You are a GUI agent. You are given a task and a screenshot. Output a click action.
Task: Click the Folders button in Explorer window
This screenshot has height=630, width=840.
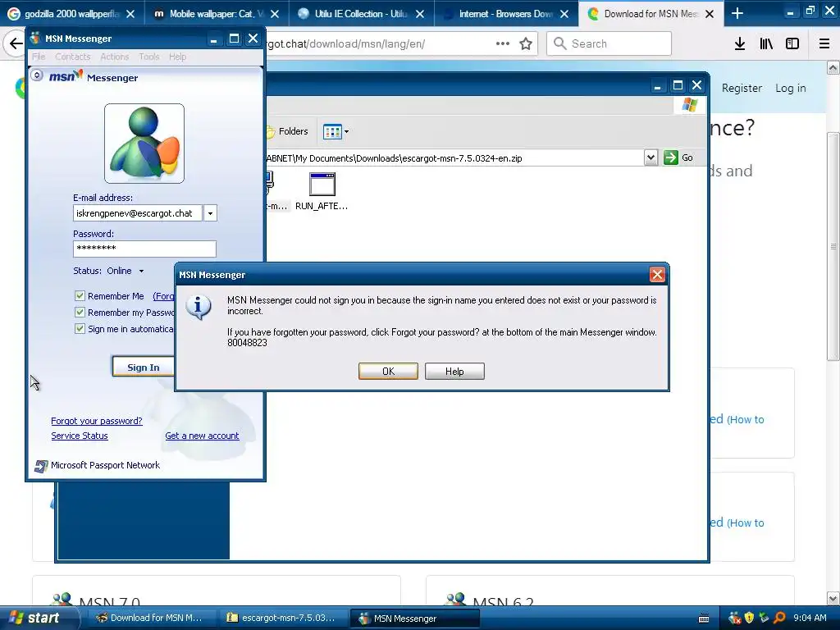(288, 131)
